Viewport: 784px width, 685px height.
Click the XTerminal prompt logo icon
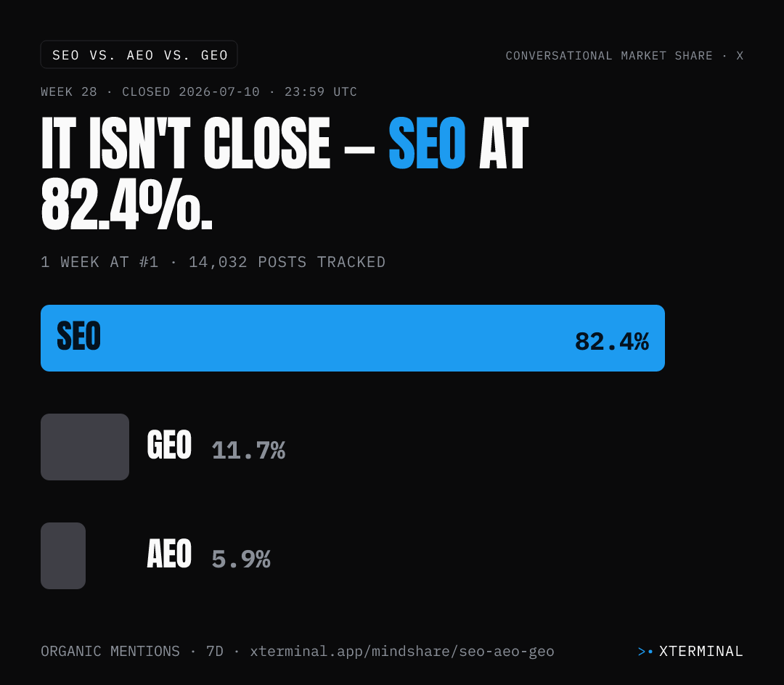click(645, 652)
